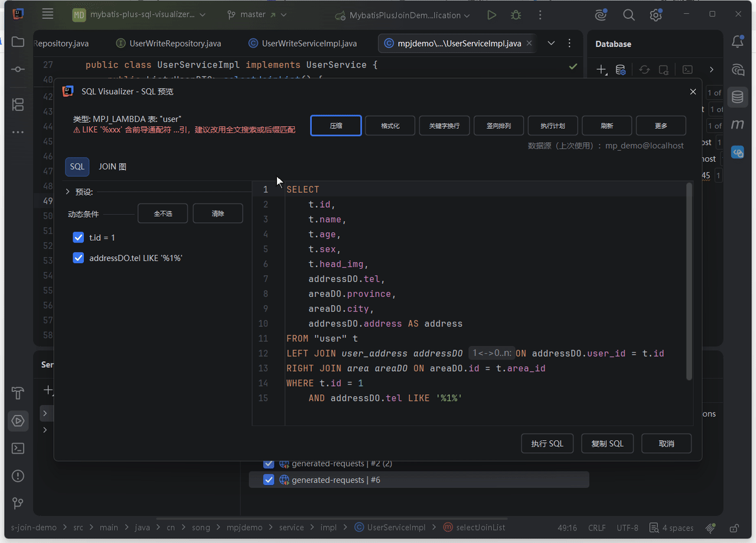Switch to the JOIN 图 tab

[x=112, y=166]
